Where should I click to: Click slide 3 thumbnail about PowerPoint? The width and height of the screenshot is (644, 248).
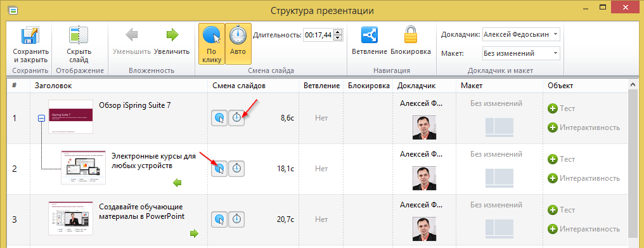pyautogui.click(x=70, y=218)
